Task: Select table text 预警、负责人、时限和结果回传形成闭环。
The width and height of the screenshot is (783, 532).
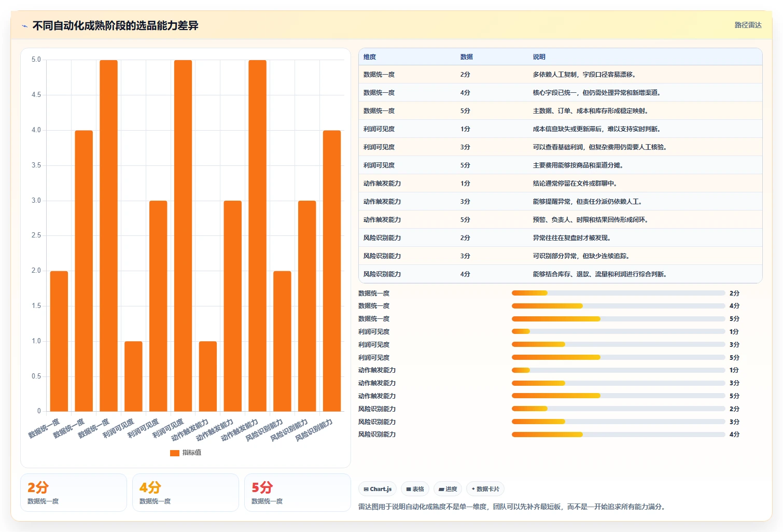Action: (x=591, y=220)
